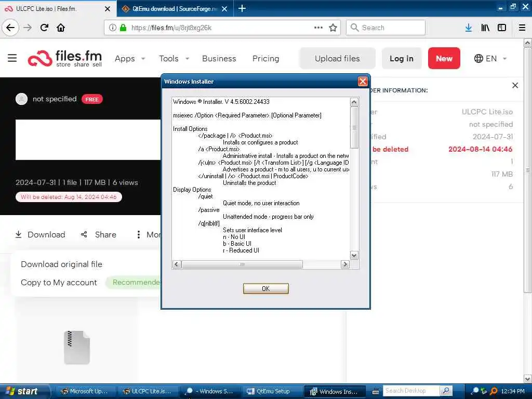532x399 pixels.
Task: Show site information icon in address bar
Action: click(x=112, y=28)
